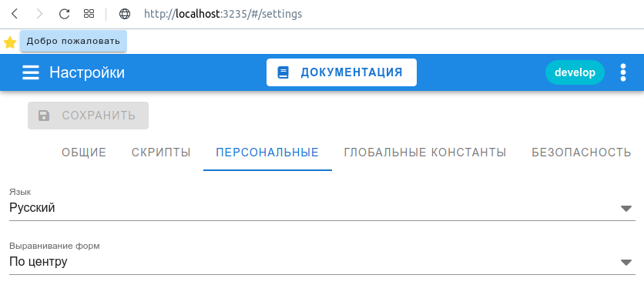
Task: Switch to the Скрипты tab
Action: tap(161, 153)
